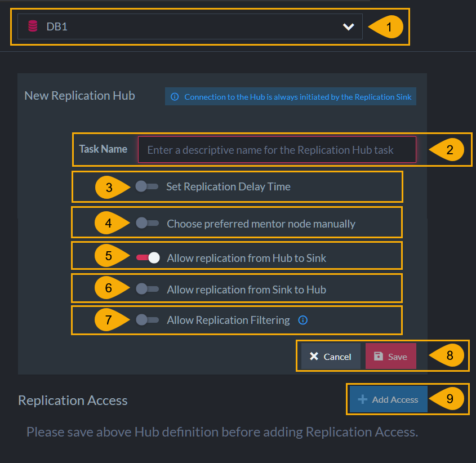This screenshot has height=463, width=476.
Task: Cancel the new Replication Hub form
Action: [331, 356]
